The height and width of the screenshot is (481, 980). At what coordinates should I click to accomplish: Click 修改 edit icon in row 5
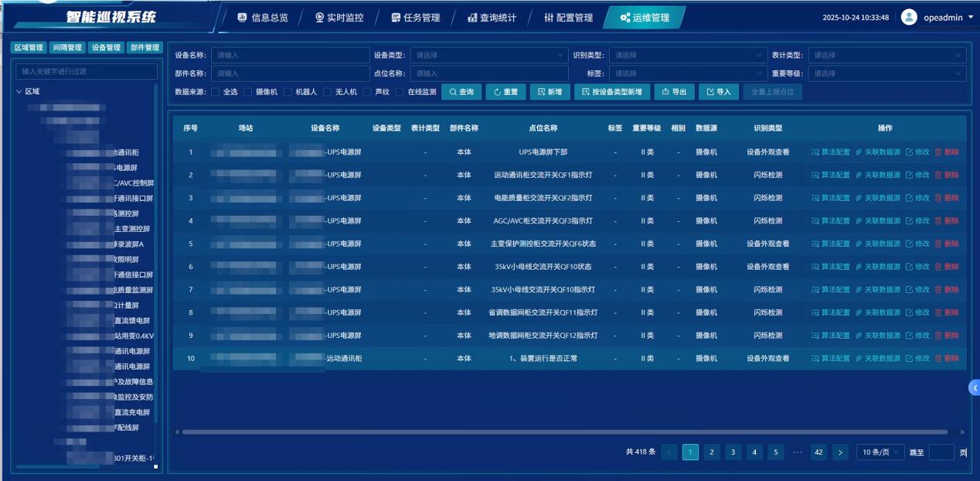[x=909, y=244]
